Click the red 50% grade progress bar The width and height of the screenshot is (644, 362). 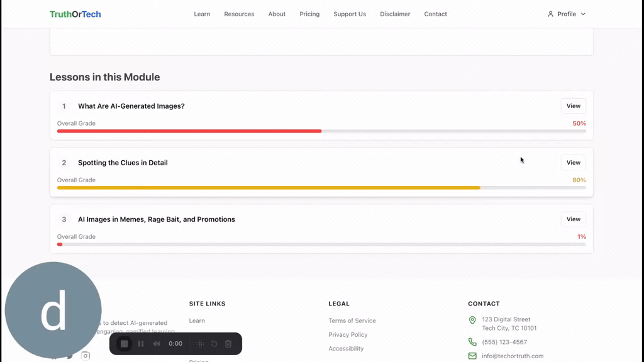(x=321, y=131)
